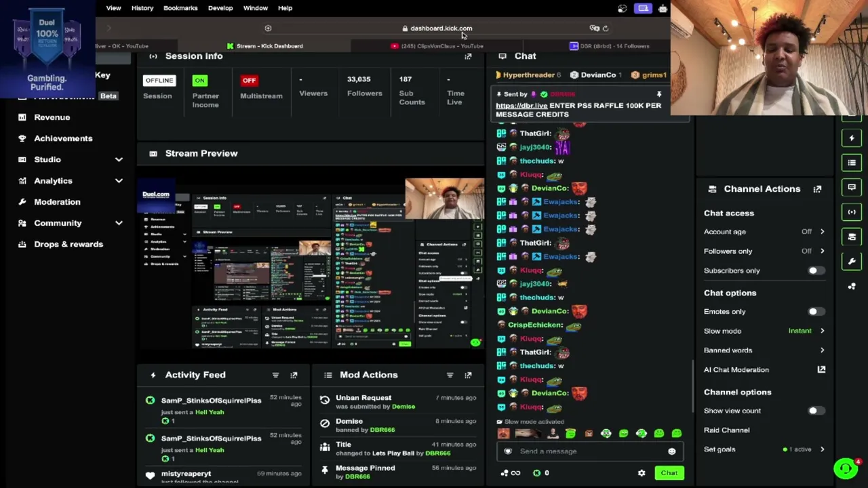The height and width of the screenshot is (488, 868).
Task: Open the Achievements sidebar section
Action: tap(63, 138)
